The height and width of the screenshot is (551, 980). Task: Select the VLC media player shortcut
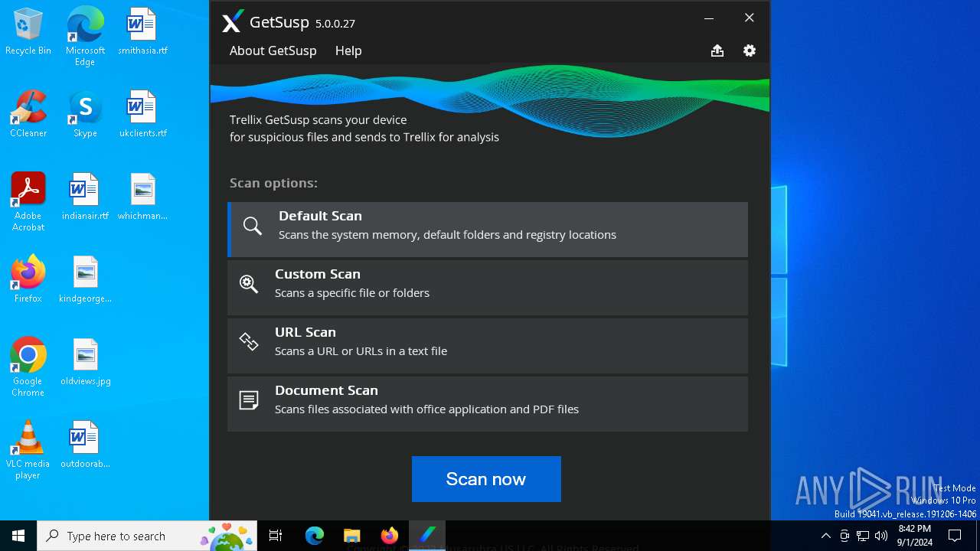(x=28, y=450)
